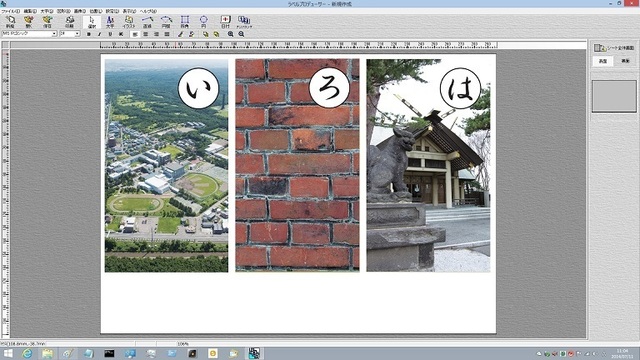The height and width of the screenshot is (360, 640).
Task: Open the 編集 (Edit) menu
Action: point(30,11)
